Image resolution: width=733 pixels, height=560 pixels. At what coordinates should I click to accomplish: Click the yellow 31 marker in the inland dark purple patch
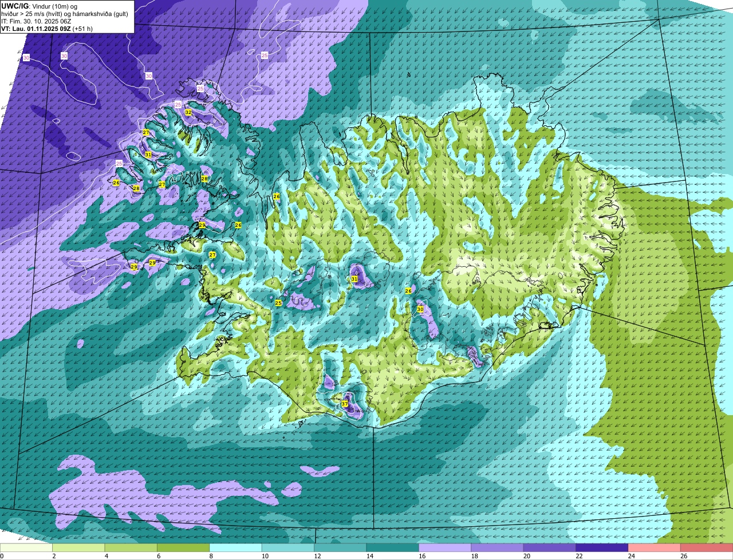354,279
